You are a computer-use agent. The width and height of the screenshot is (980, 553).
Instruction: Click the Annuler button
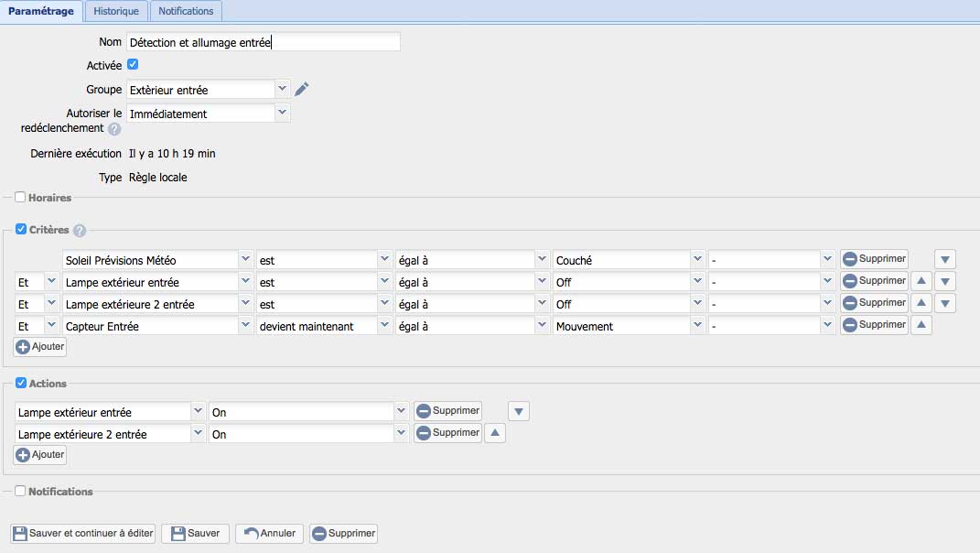[x=269, y=533]
